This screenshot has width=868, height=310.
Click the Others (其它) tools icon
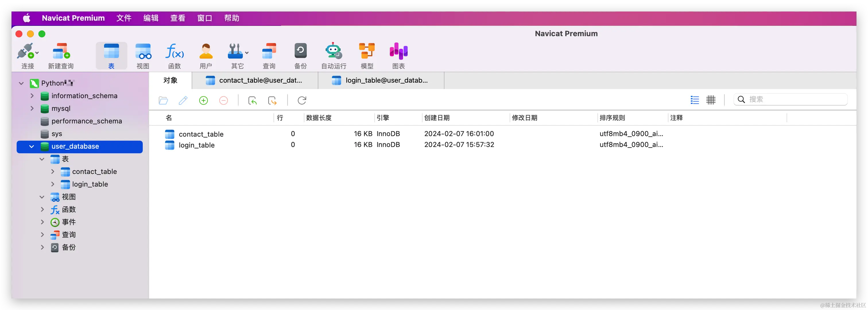point(236,51)
